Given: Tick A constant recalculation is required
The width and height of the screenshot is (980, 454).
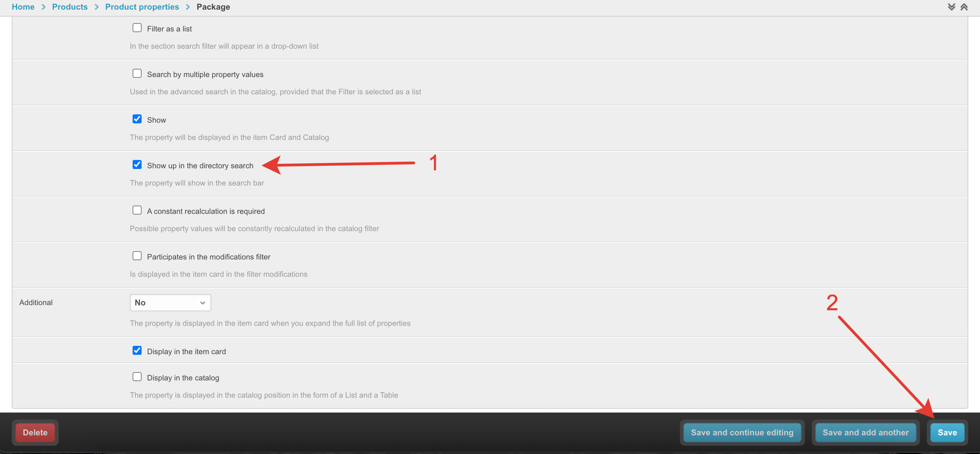Looking at the screenshot, I should (x=137, y=210).
